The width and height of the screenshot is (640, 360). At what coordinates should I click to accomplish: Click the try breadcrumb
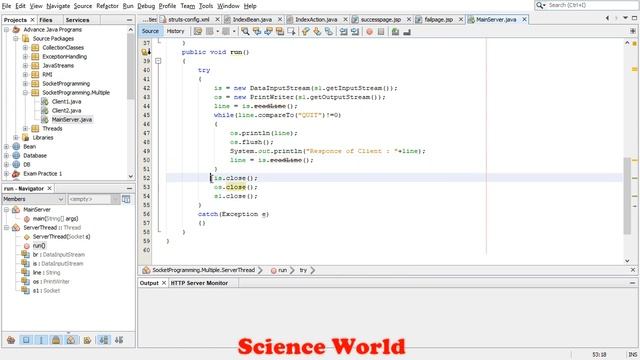303,270
